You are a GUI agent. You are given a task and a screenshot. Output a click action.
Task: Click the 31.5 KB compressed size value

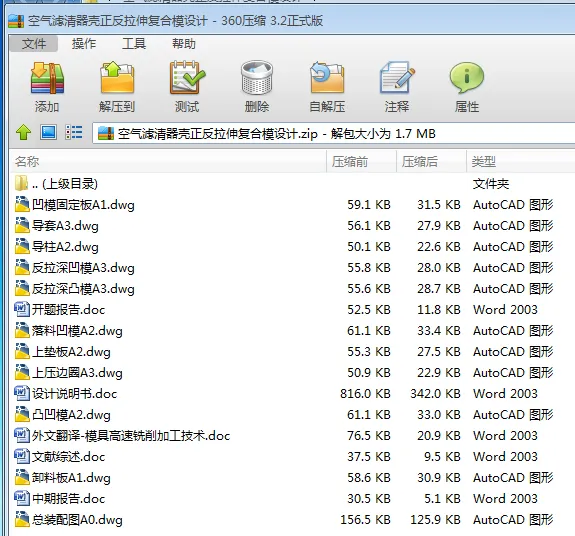[x=439, y=205]
